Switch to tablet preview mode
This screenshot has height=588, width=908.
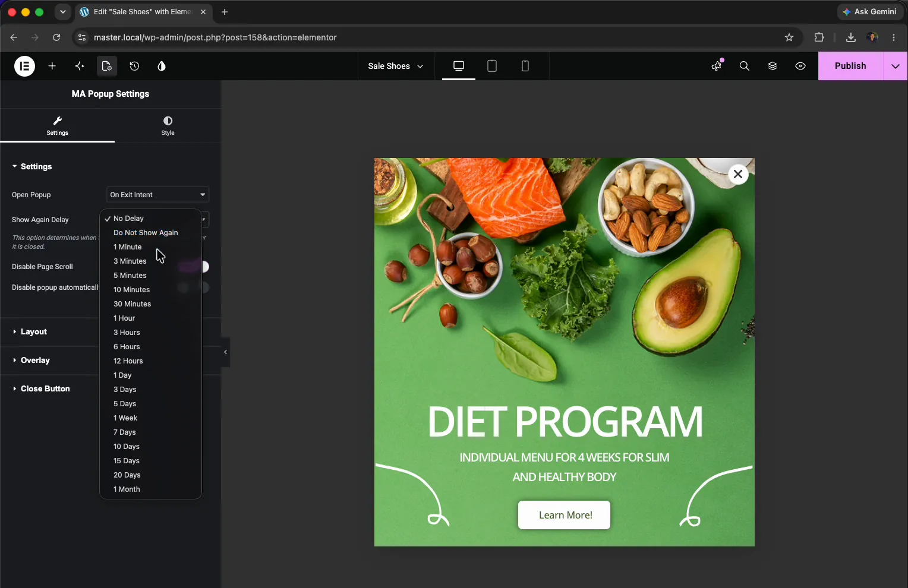[x=492, y=66]
